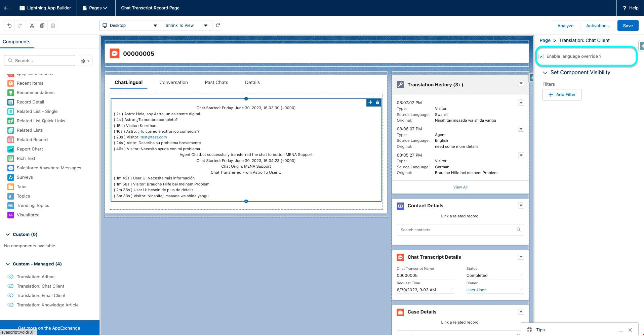The height and width of the screenshot is (335, 644).
Task: Select the Trending Topics component icon
Action: point(11,205)
